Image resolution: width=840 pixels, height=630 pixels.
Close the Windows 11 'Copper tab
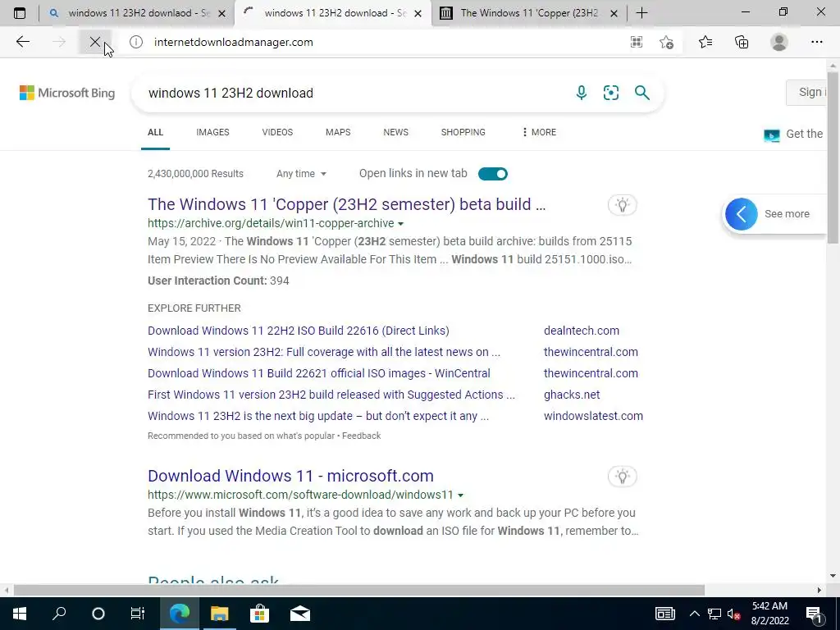click(x=614, y=13)
